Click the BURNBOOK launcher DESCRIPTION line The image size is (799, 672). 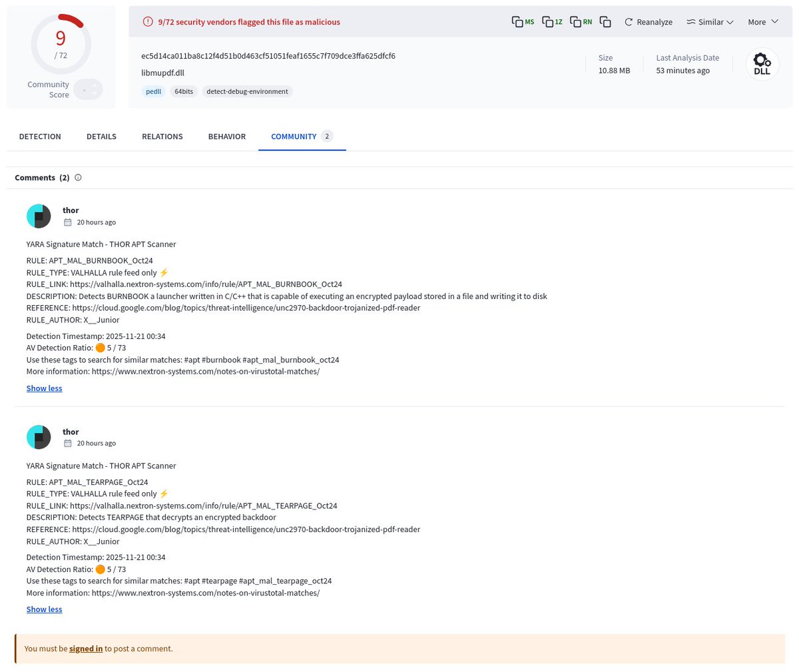[x=287, y=296]
